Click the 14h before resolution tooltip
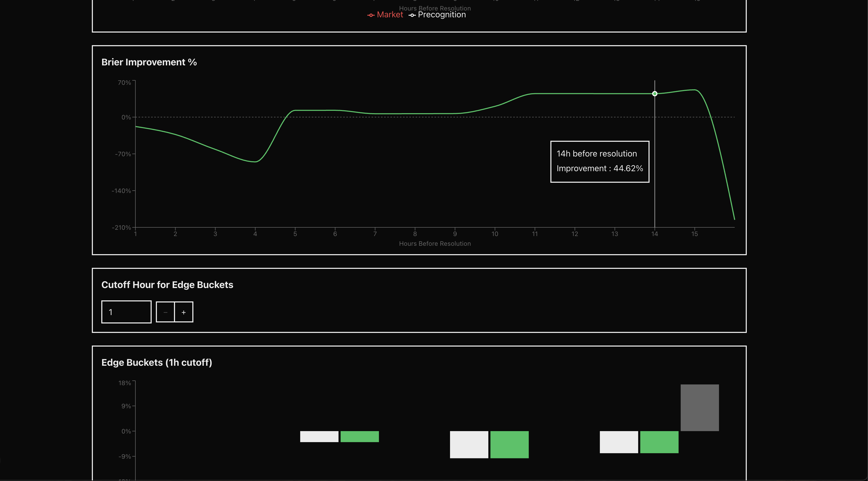This screenshot has width=868, height=481. 600,161
